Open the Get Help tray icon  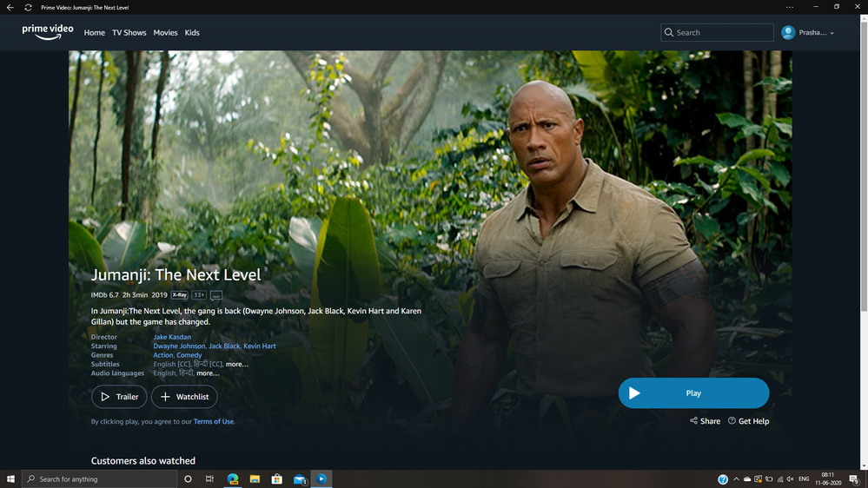tap(723, 479)
